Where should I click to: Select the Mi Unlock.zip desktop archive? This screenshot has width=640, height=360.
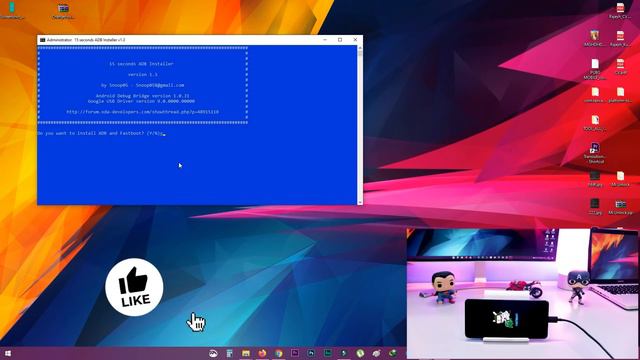[620, 207]
